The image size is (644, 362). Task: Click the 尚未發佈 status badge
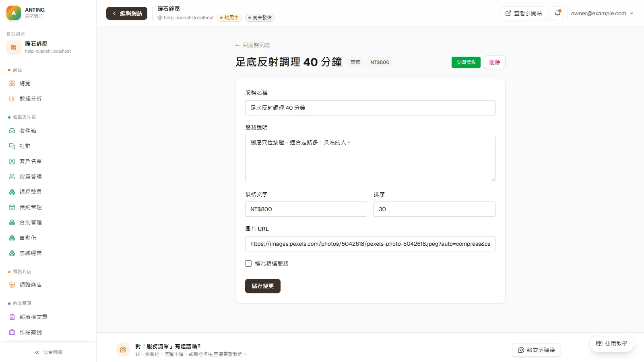(x=260, y=18)
